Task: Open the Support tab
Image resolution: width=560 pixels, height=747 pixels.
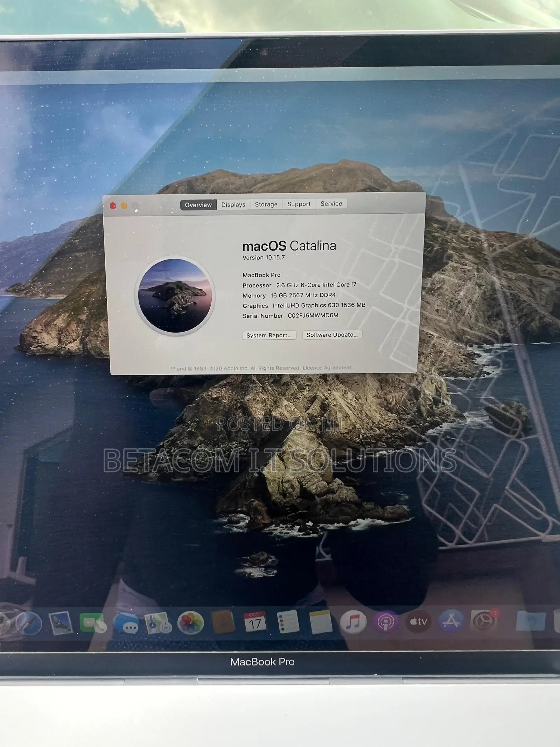Action: click(x=299, y=204)
